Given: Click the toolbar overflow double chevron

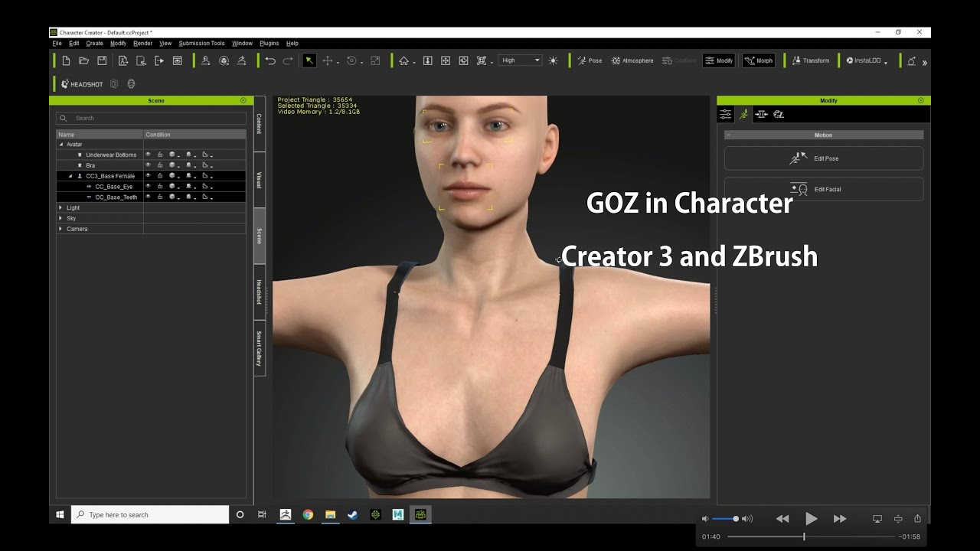Looking at the screenshot, I should [924, 62].
